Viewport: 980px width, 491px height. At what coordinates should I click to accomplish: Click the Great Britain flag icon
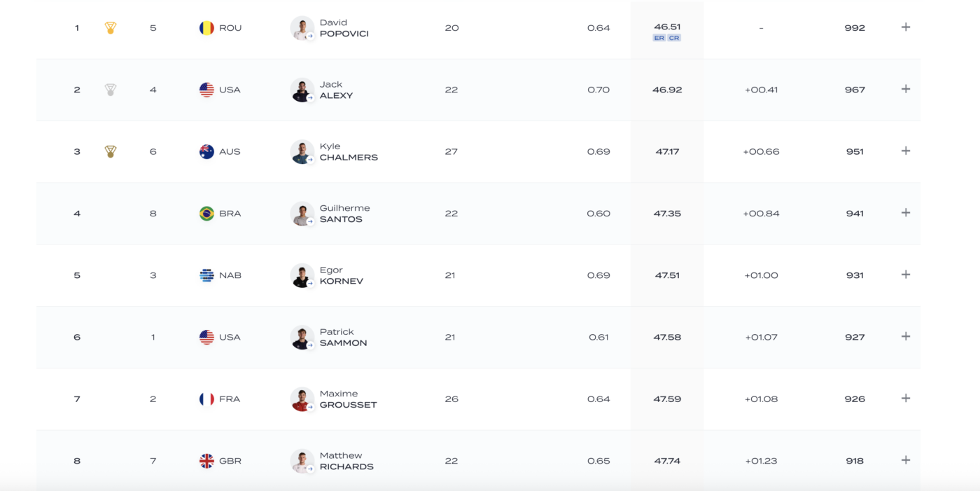206,461
